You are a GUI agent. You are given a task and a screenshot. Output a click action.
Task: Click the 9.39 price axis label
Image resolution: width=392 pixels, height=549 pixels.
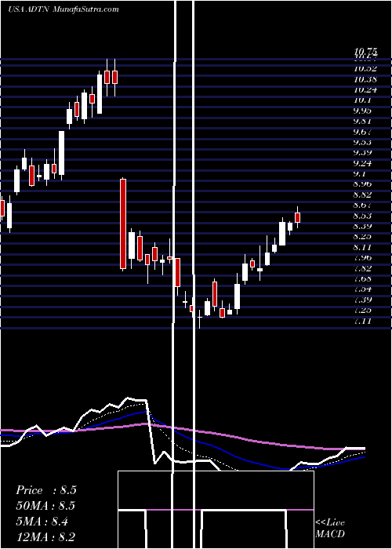(364, 153)
